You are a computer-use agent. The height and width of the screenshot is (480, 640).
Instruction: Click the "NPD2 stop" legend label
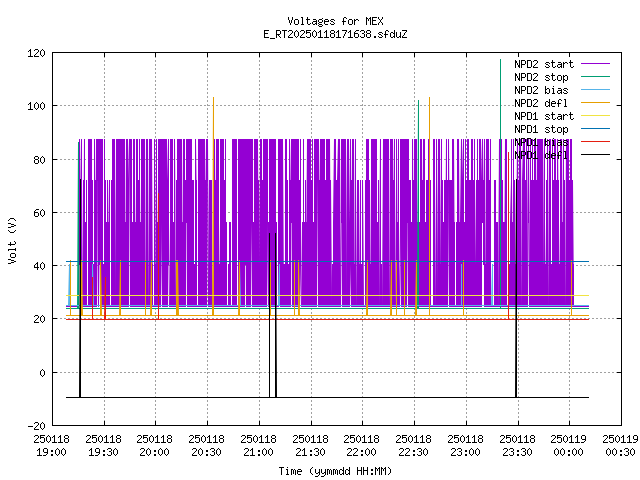tap(541, 77)
